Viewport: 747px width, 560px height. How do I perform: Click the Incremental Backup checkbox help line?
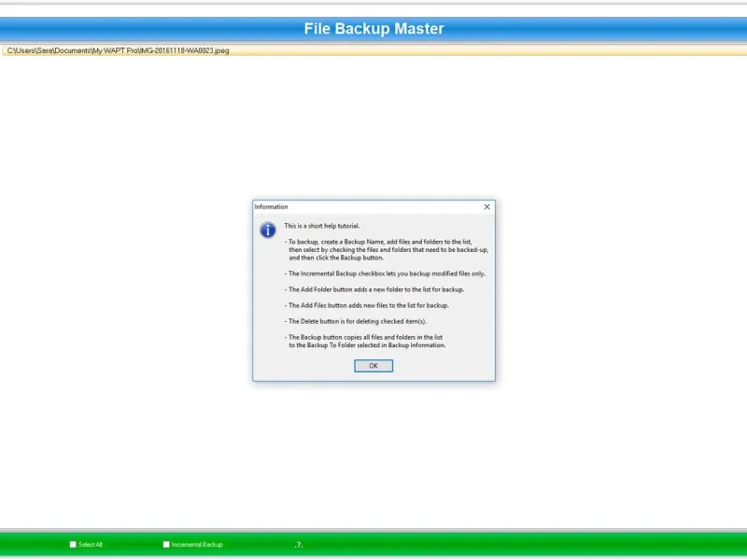pos(385,273)
